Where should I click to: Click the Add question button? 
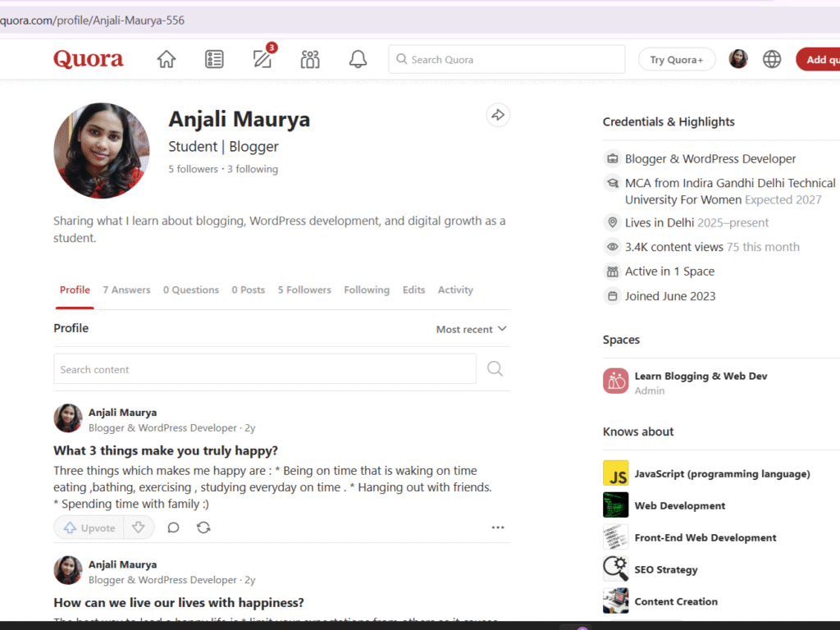tap(824, 58)
